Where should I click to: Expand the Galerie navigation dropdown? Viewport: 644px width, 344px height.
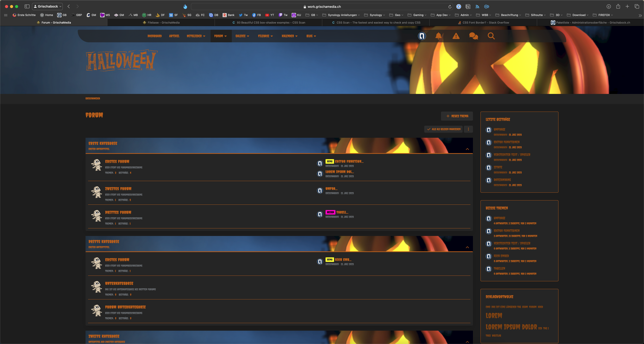(x=242, y=36)
